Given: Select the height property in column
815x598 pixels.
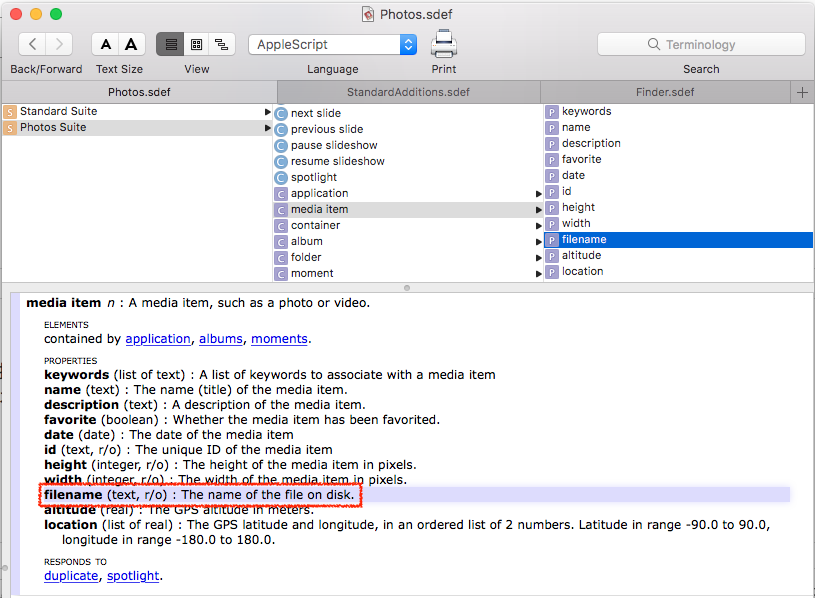Looking at the screenshot, I should click(678, 208).
